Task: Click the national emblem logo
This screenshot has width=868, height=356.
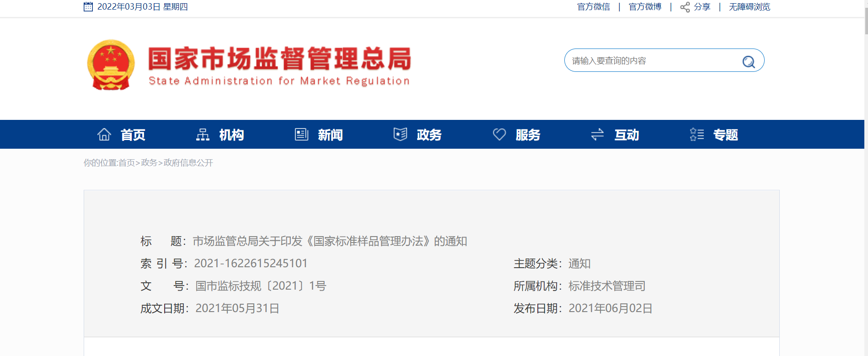Action: click(111, 65)
